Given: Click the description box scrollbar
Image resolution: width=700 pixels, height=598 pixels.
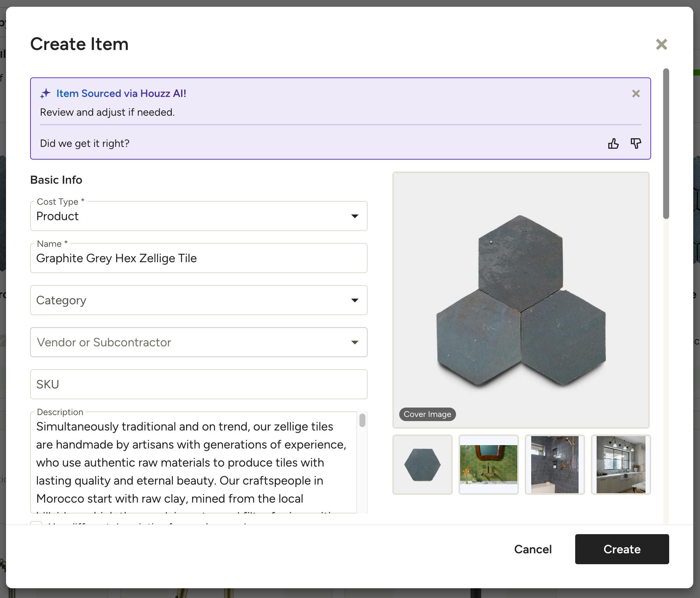Looking at the screenshot, I should click(362, 420).
